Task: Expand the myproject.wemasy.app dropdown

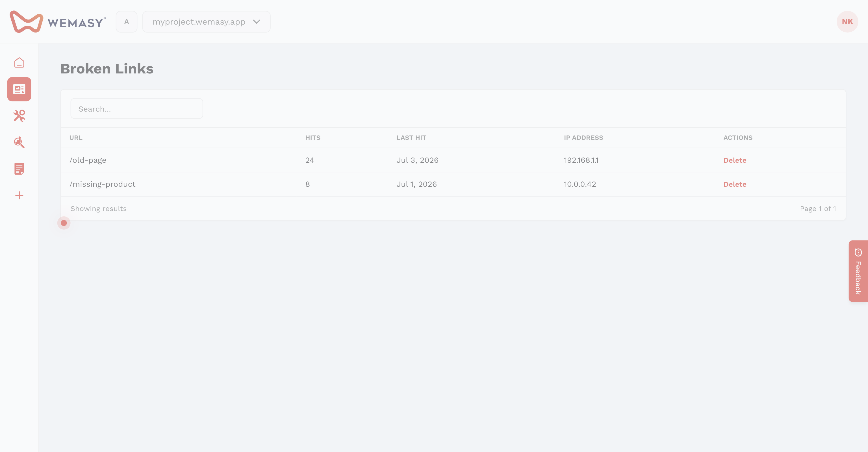Action: 206,22
